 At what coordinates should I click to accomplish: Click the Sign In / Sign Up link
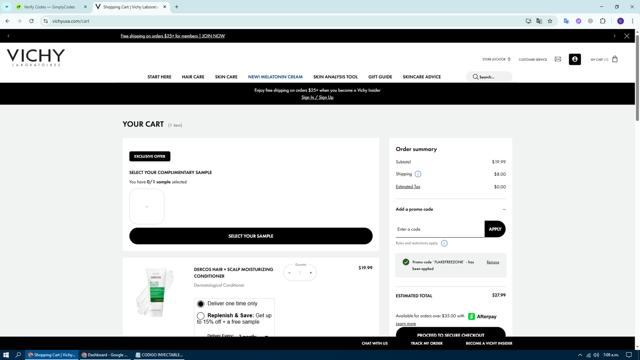tap(317, 97)
